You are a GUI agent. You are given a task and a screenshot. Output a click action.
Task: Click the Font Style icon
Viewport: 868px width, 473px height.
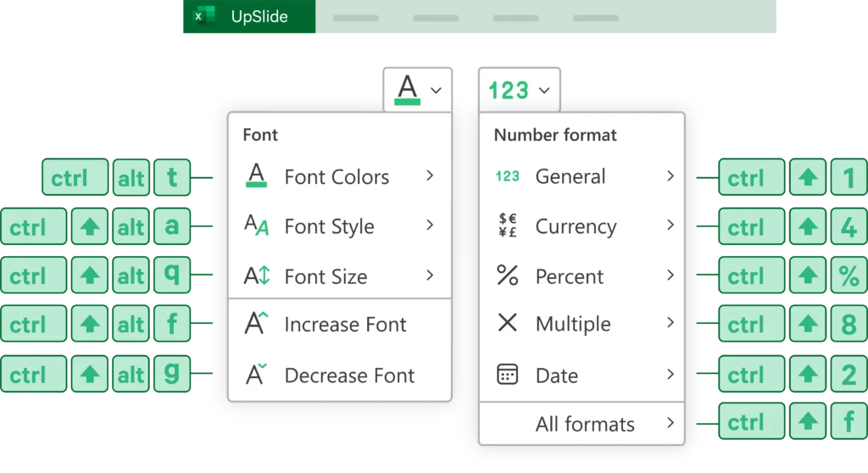click(256, 225)
